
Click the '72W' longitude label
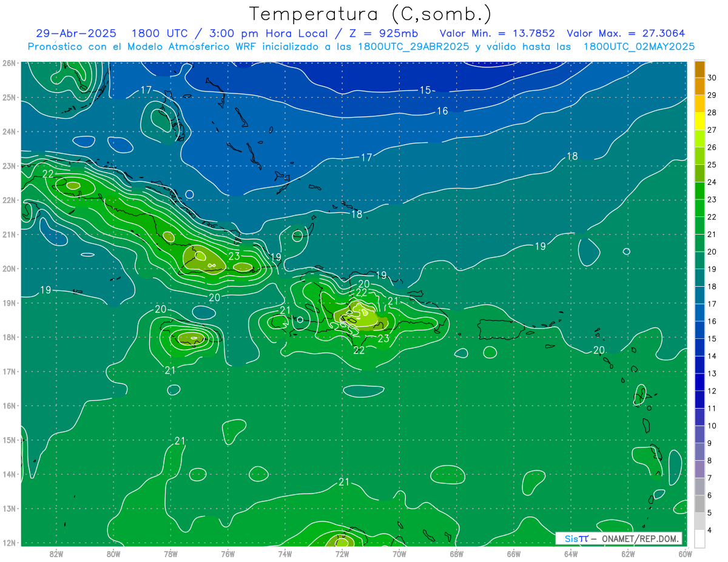click(x=342, y=554)
